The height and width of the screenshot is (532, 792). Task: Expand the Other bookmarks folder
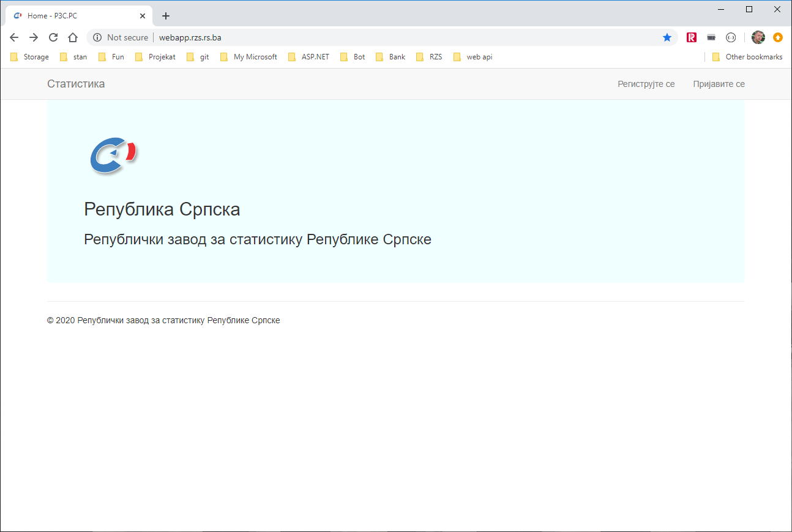747,57
